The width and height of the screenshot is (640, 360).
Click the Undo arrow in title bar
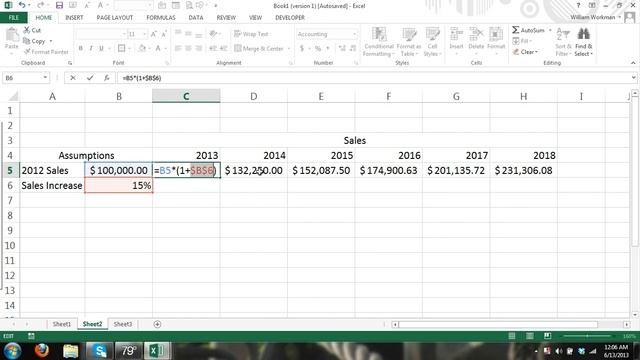[22, 5]
